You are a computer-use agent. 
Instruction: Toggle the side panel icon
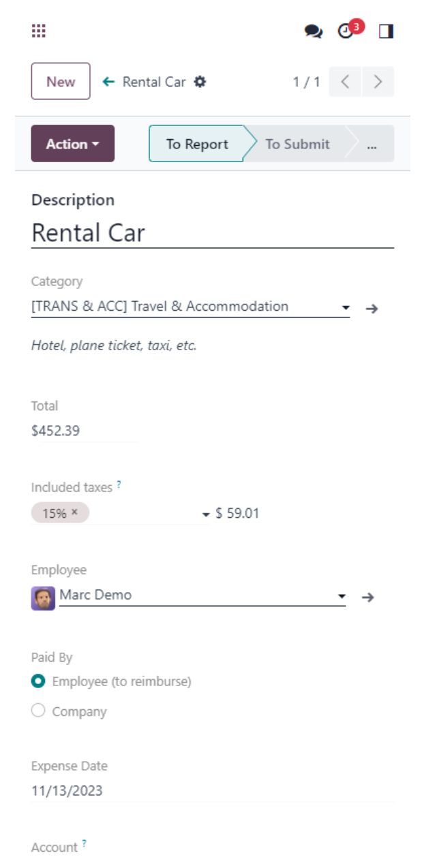(387, 31)
